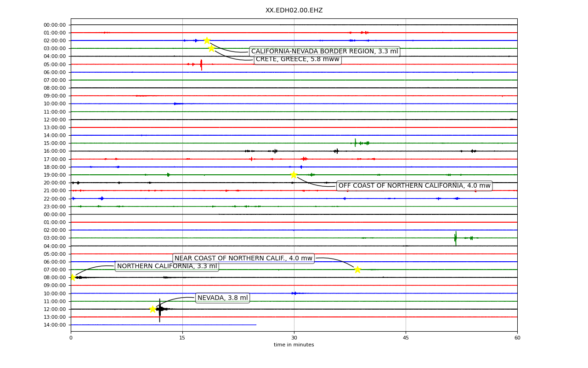
Task: Click the 30 tick label on the time axis
Action: pyautogui.click(x=294, y=338)
